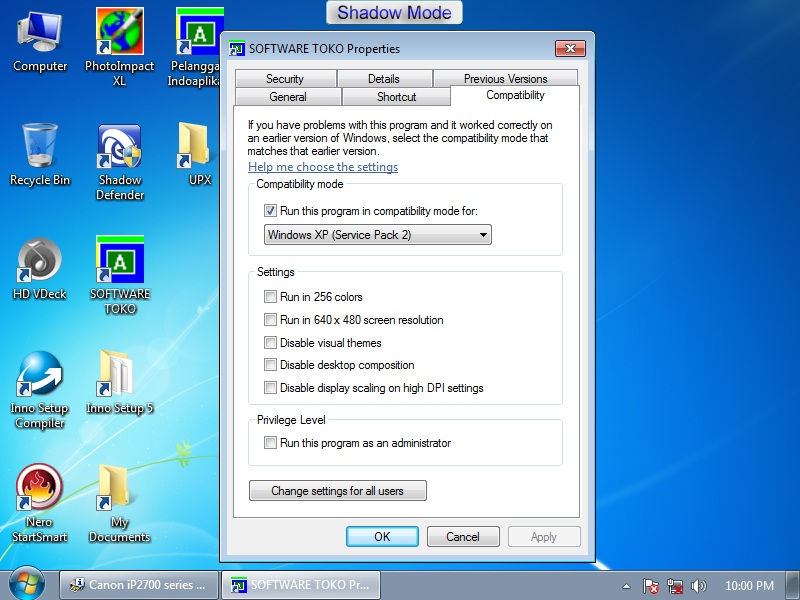Show hidden tray icons arrow
This screenshot has height=600, width=800.
(627, 586)
